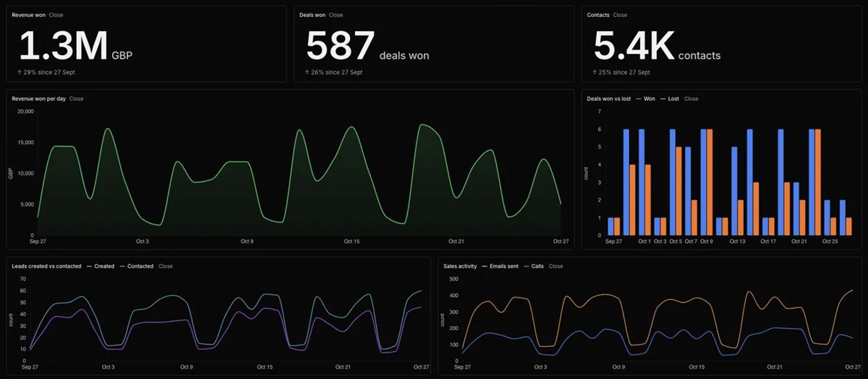Click Oct 21 on the sales activity axis
This screenshot has height=379, width=868.
point(775,367)
